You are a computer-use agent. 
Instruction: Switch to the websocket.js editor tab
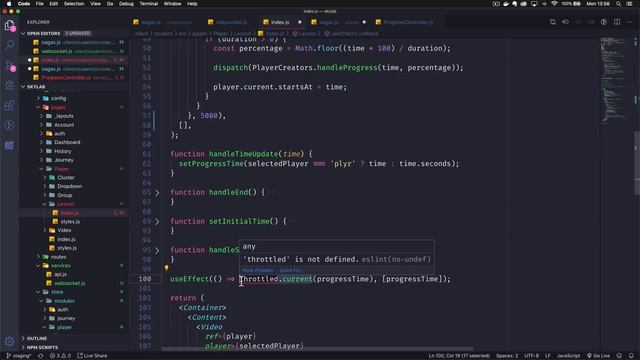coord(231,22)
